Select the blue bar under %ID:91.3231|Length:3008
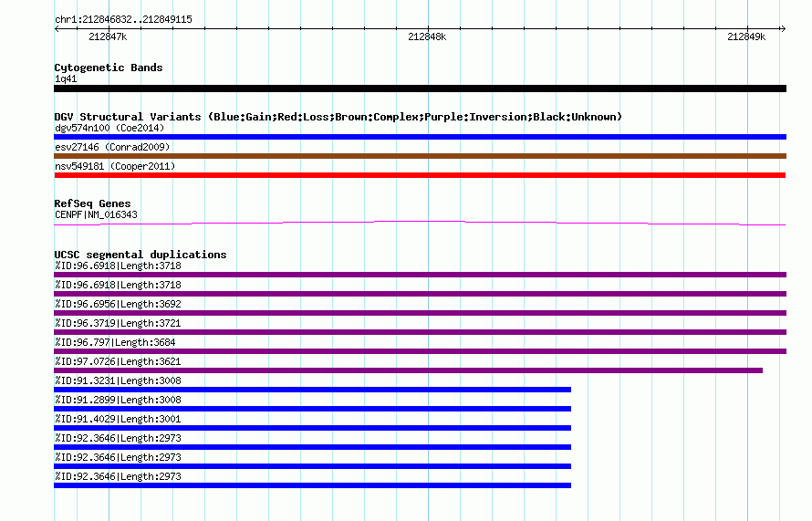Viewport: 812px width, 521px height. [x=312, y=390]
